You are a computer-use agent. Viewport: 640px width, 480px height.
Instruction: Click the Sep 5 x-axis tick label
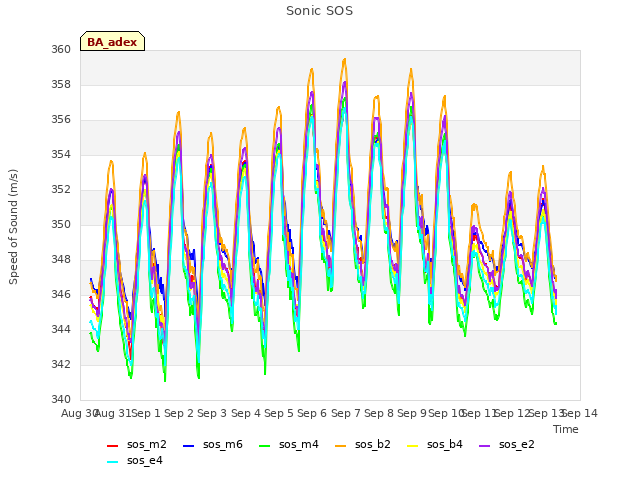(x=279, y=413)
